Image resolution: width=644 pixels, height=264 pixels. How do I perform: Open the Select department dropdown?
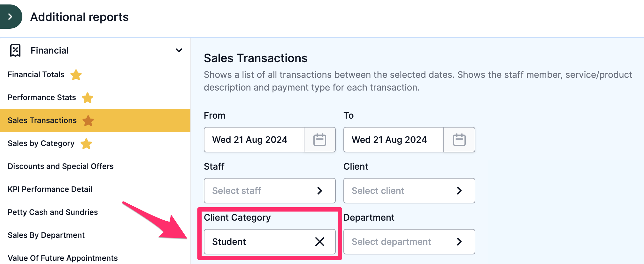(x=409, y=242)
